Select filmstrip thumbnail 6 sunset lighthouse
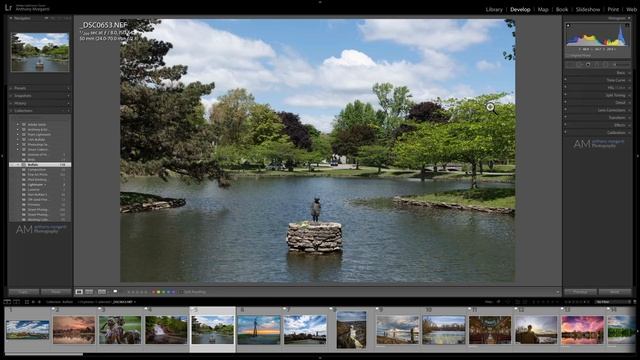 click(x=259, y=330)
